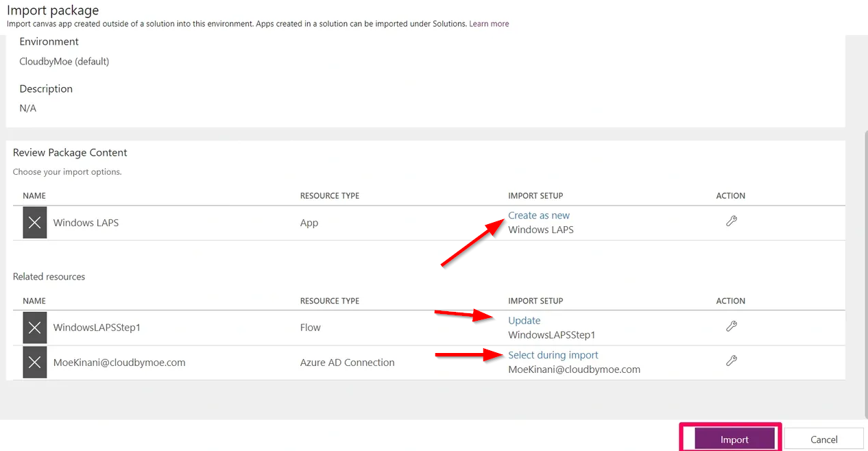Click Update for the WindowsLAPSStep1 flow
The width and height of the screenshot is (868, 451).
pos(525,320)
